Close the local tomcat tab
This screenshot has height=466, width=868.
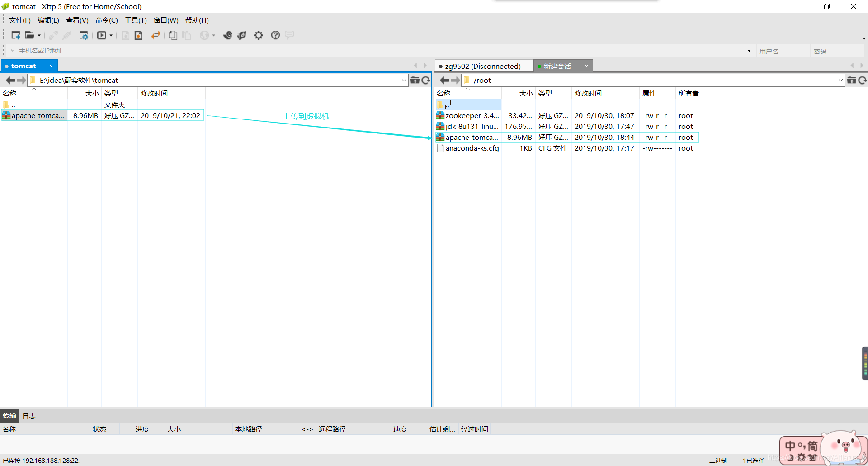tap(51, 66)
